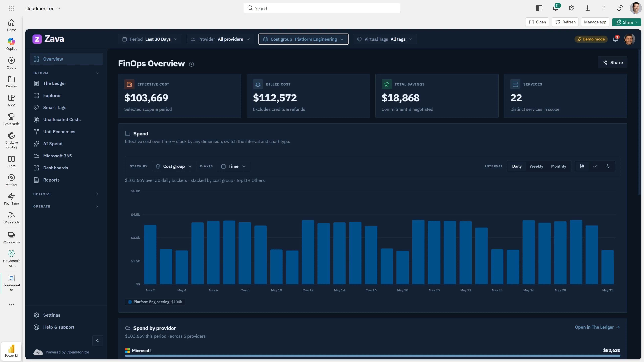Open cloudmonitor workspace dropdown

coord(43,8)
